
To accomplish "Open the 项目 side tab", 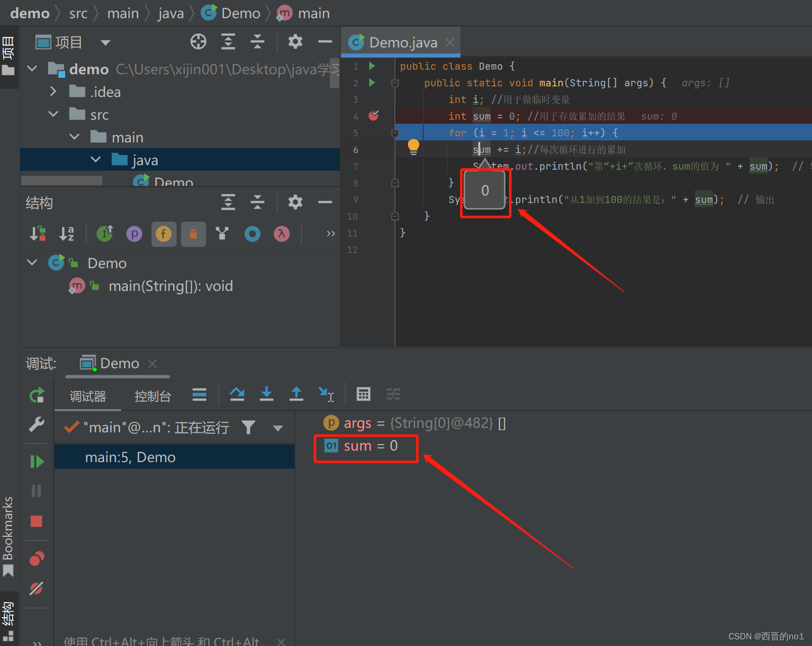I will click(8, 56).
